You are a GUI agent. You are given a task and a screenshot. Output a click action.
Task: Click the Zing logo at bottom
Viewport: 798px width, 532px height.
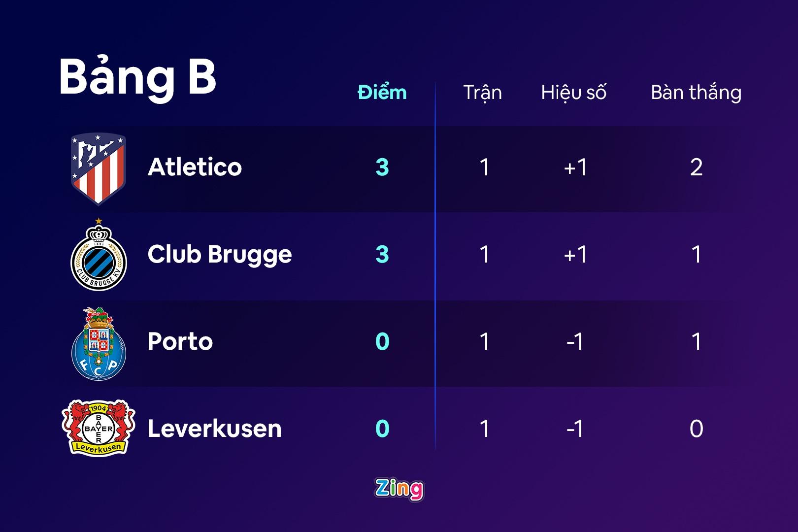tap(399, 489)
